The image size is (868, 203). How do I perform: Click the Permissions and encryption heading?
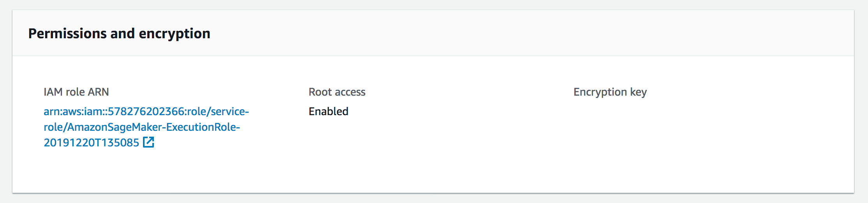coord(119,34)
